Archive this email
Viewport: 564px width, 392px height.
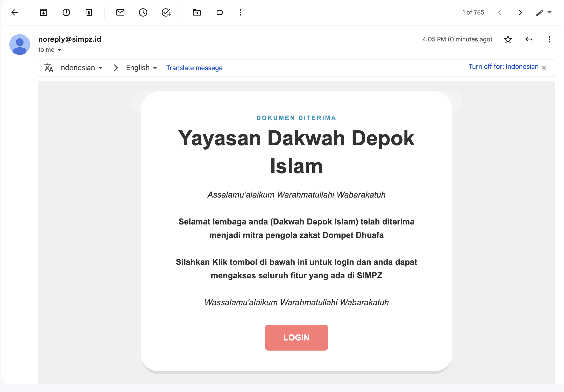(44, 12)
